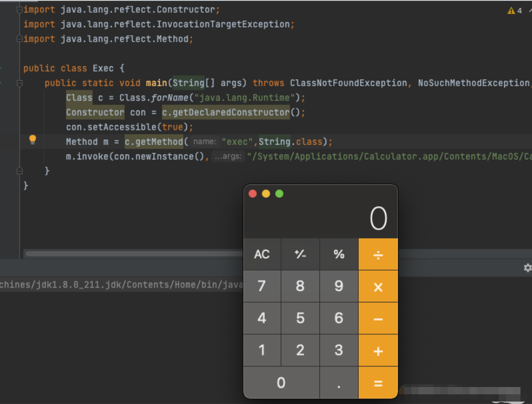Minimize Calculator with the yellow button
Screen dimensions: 532x404
pos(266,194)
